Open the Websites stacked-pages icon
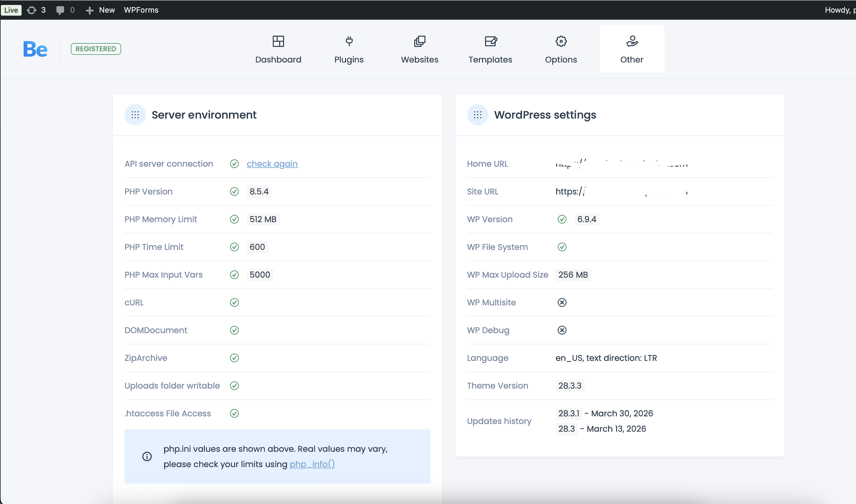856x504 pixels. coord(419,42)
